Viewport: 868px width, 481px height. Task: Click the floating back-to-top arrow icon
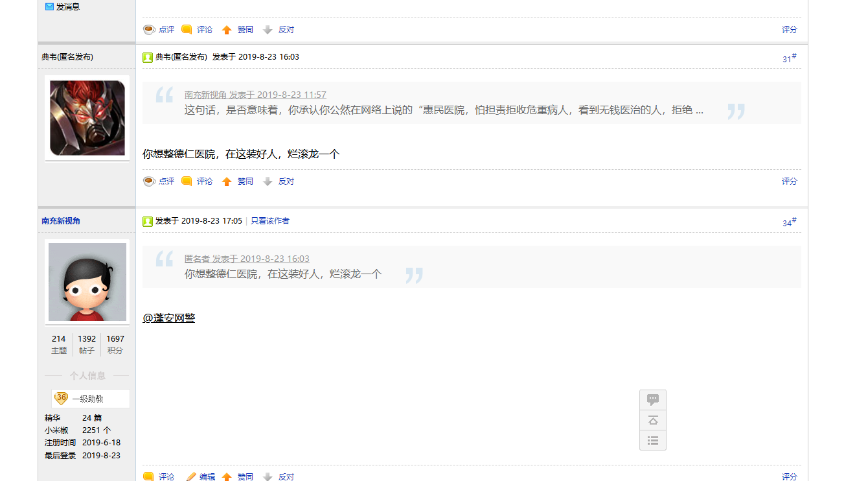coord(652,420)
